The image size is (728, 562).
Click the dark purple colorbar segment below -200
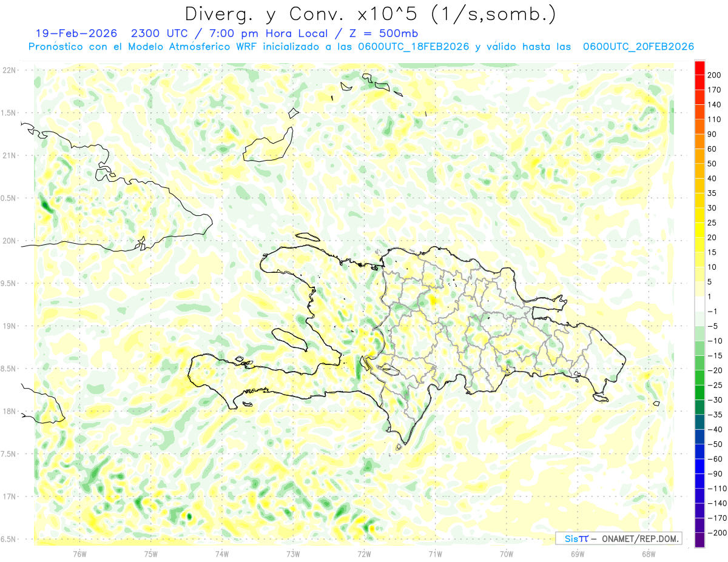(700, 540)
